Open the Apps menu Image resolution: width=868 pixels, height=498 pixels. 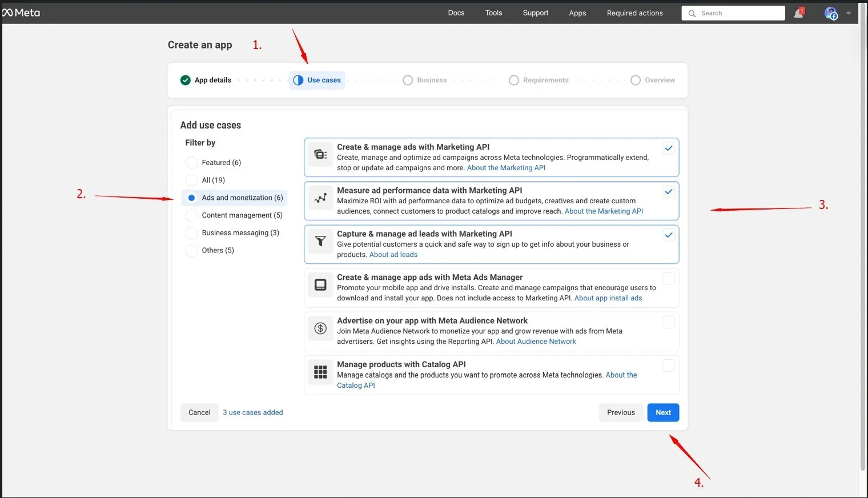coord(577,13)
